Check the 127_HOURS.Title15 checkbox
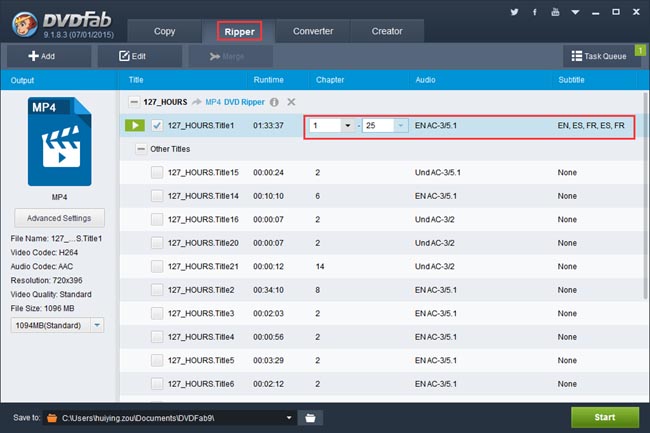650x433 pixels. click(x=157, y=172)
